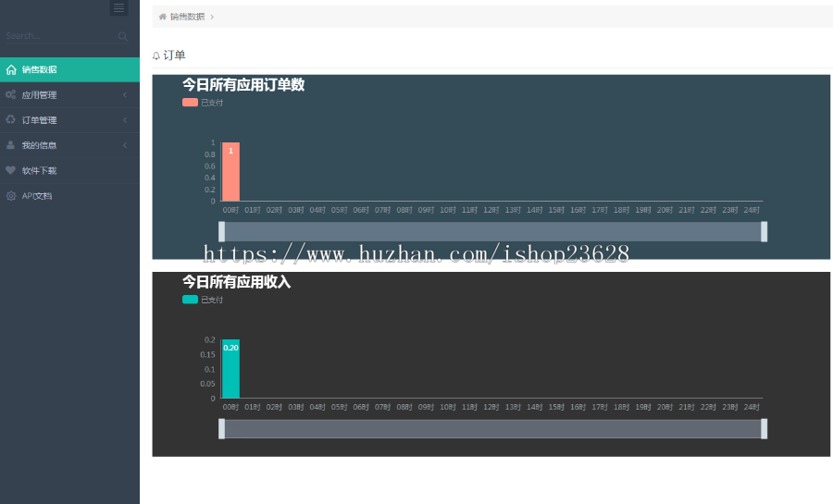833x504 pixels.
Task: Click the gears icon beside 应用管理
Action: [x=10, y=94]
